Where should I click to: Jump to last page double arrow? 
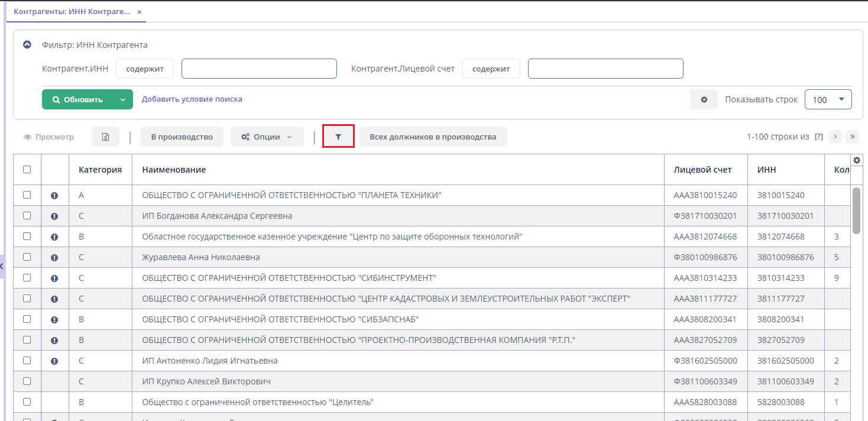click(852, 137)
